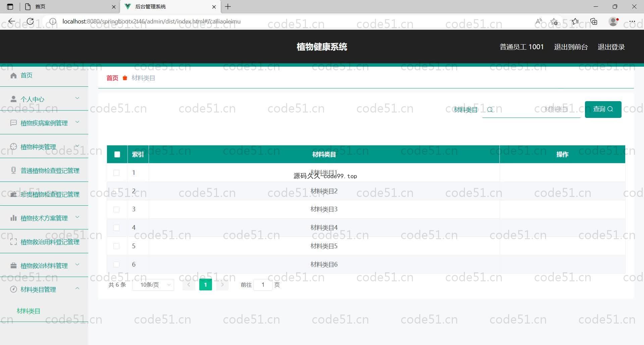
Task: Open the collections icon in browser toolbar
Action: [594, 21]
